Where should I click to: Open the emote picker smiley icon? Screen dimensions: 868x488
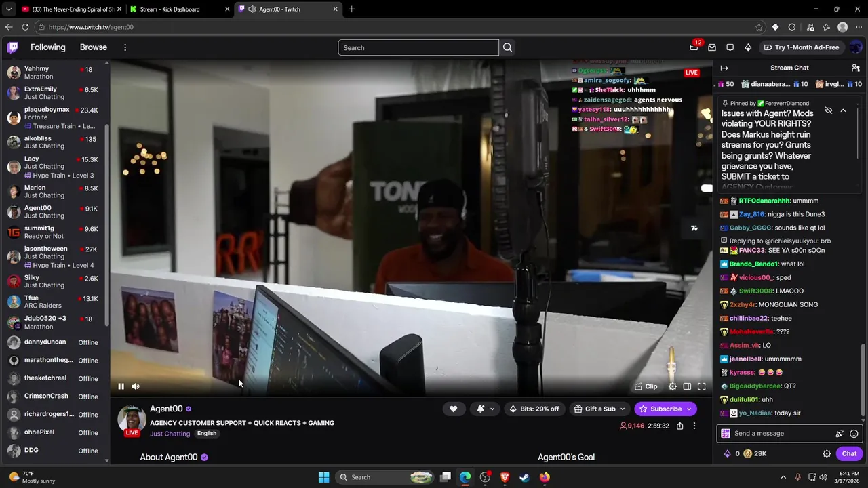pos(854,434)
